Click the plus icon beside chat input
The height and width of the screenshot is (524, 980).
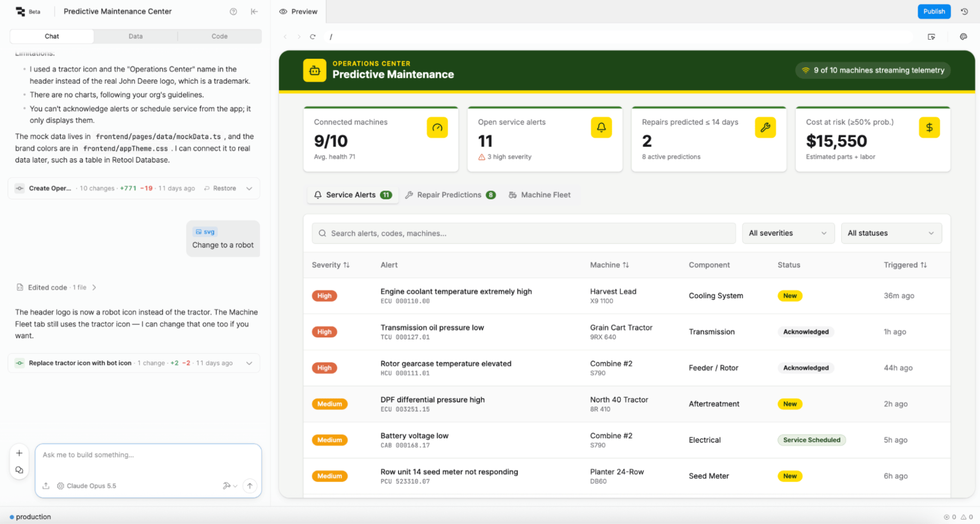tap(19, 453)
